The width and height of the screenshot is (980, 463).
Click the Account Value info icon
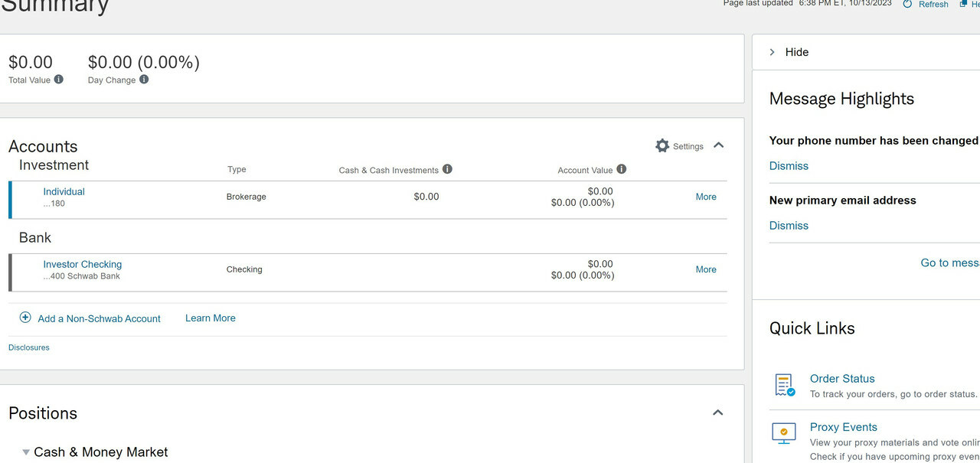(x=622, y=169)
